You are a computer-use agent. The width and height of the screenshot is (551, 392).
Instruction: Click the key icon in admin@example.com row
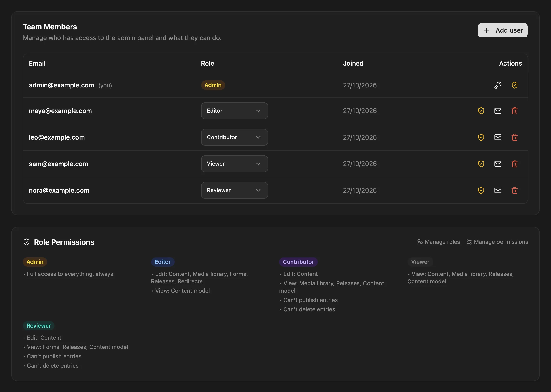pyautogui.click(x=498, y=85)
